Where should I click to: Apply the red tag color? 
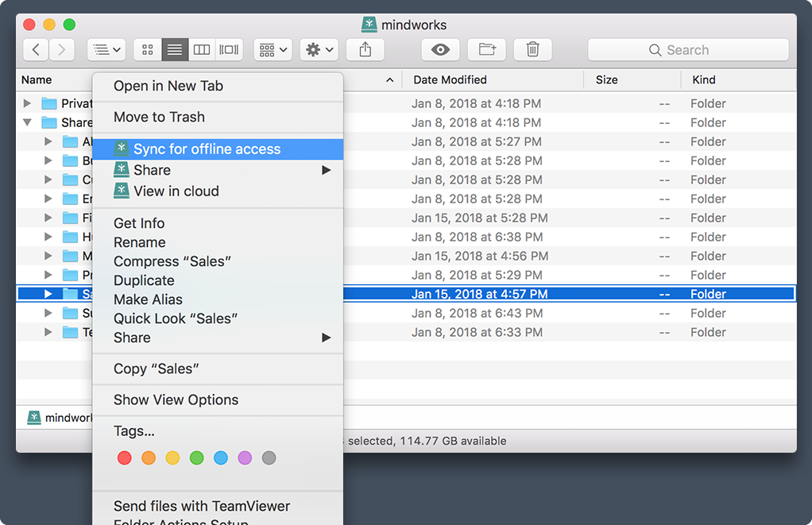click(x=125, y=457)
